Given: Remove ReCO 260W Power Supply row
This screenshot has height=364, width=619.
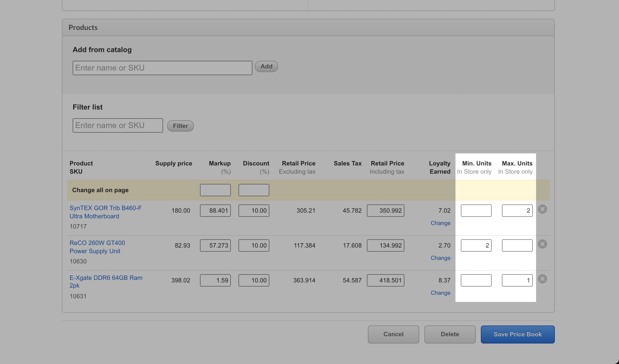Looking at the screenshot, I should (542, 244).
